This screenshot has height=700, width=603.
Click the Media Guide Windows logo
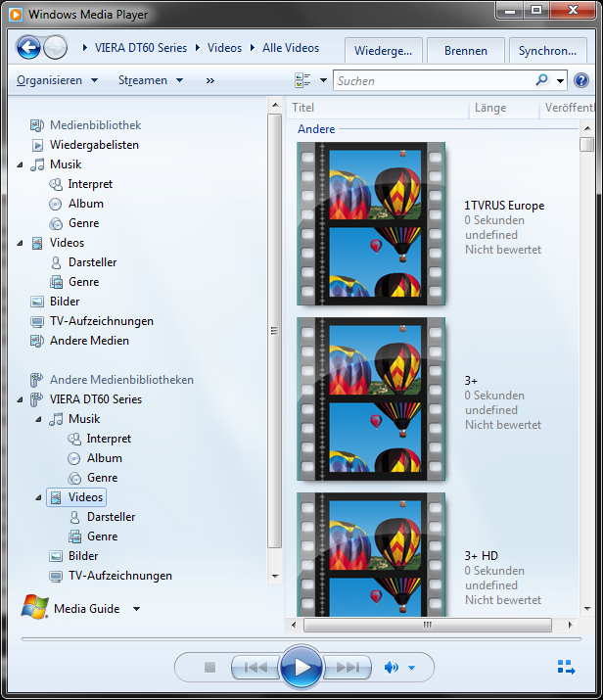point(34,607)
